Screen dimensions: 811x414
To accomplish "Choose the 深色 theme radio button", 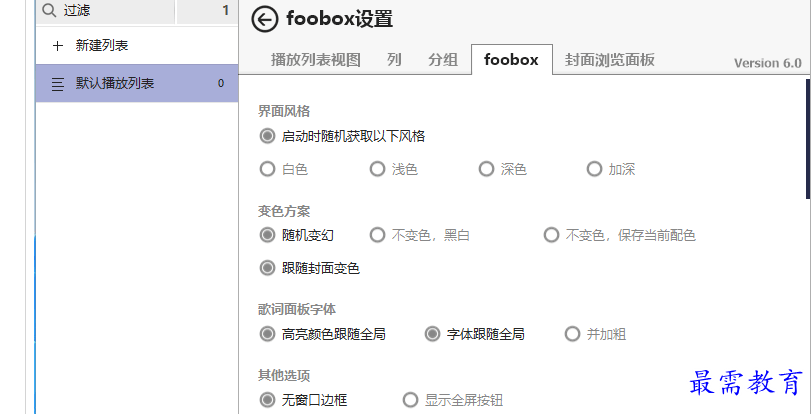I will tap(486, 169).
